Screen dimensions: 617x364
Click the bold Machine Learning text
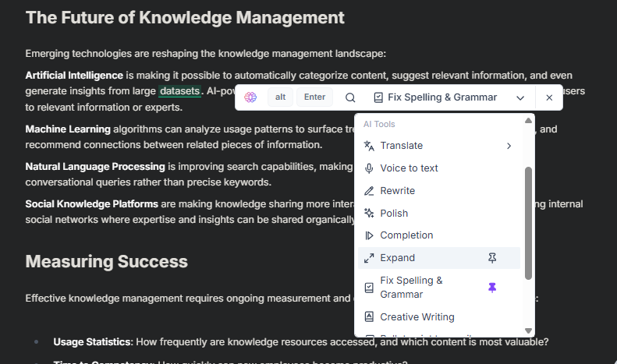(x=68, y=129)
